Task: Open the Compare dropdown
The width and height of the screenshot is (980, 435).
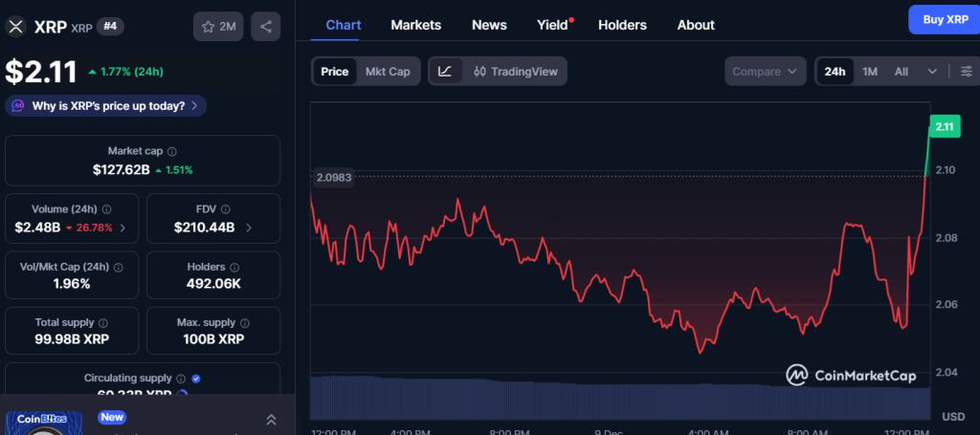Action: 765,72
